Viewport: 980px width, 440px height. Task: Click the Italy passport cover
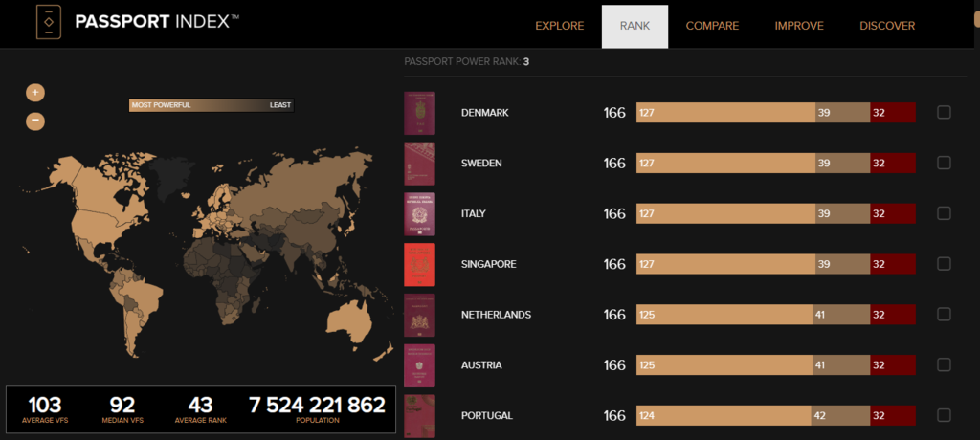pyautogui.click(x=420, y=213)
